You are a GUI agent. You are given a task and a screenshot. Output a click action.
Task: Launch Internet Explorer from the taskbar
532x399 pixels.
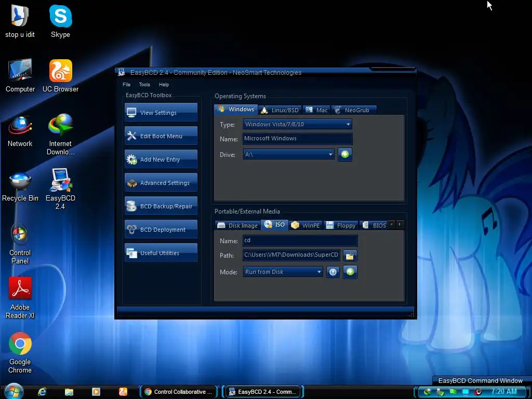click(x=42, y=392)
